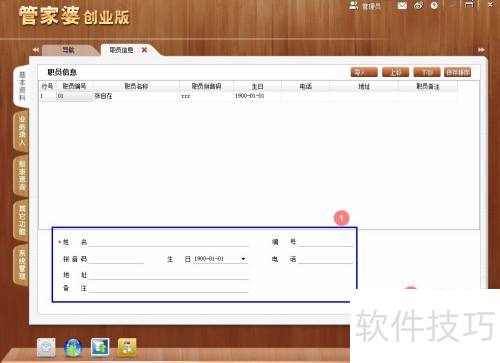Focus the 备注 input field
The height and width of the screenshot is (363, 500).
coord(169,288)
